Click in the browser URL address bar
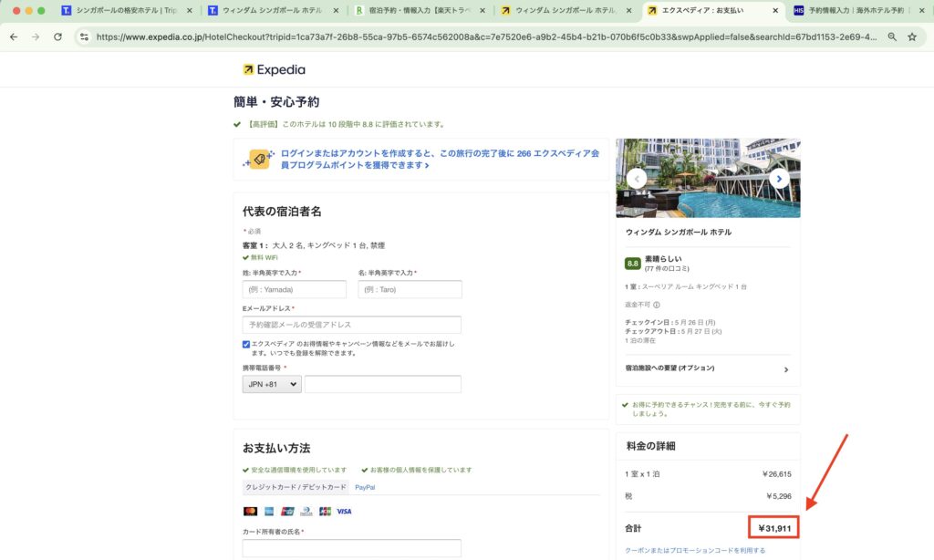 pyautogui.click(x=485, y=36)
